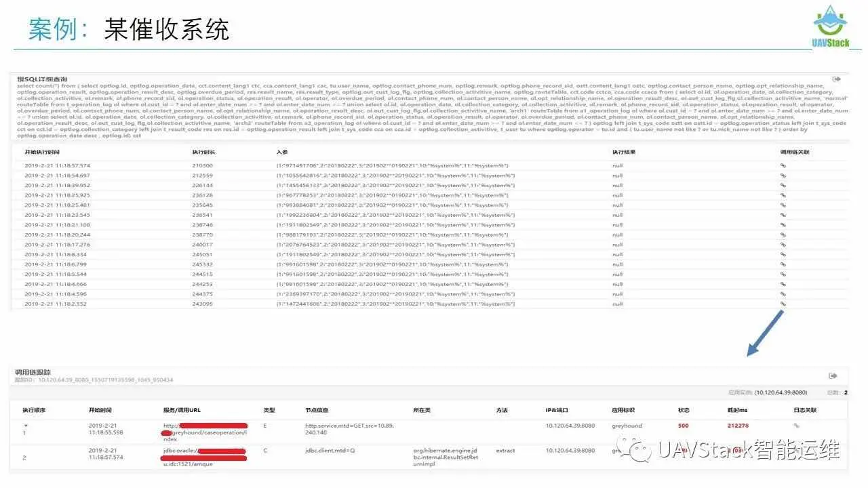Open call chain link for row 11:18:6.799

783,264
